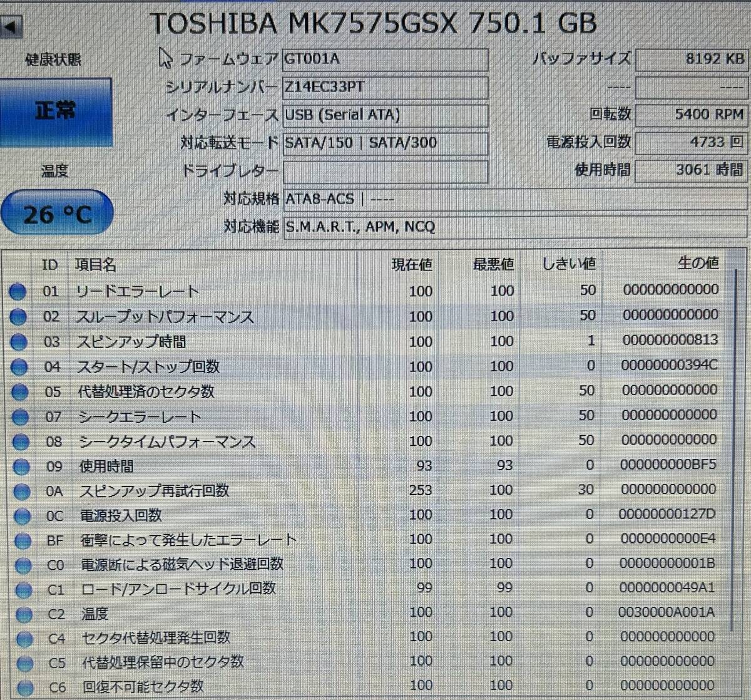This screenshot has height=700, width=751.
Task: Select the セクタ代替処理発生回数 row name
Action: pyautogui.click(x=156, y=638)
